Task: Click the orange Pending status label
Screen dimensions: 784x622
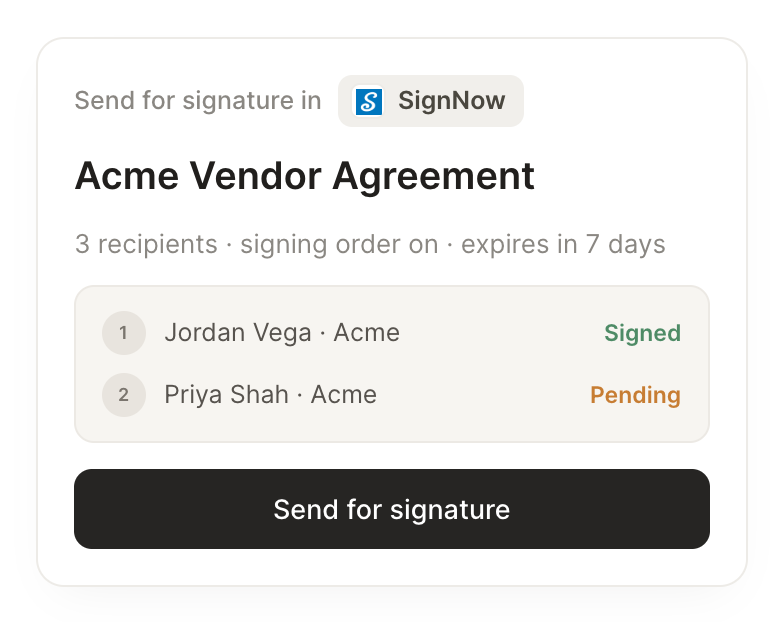Action: click(636, 395)
